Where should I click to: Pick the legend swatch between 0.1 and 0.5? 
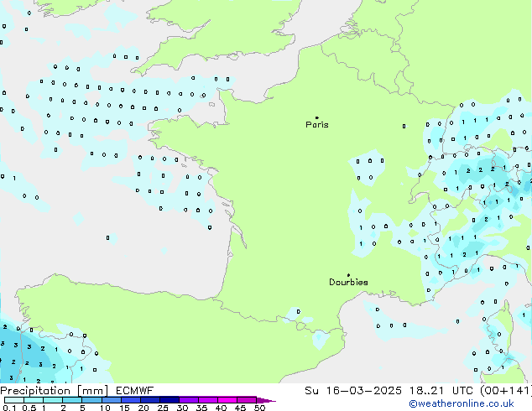click(14, 400)
